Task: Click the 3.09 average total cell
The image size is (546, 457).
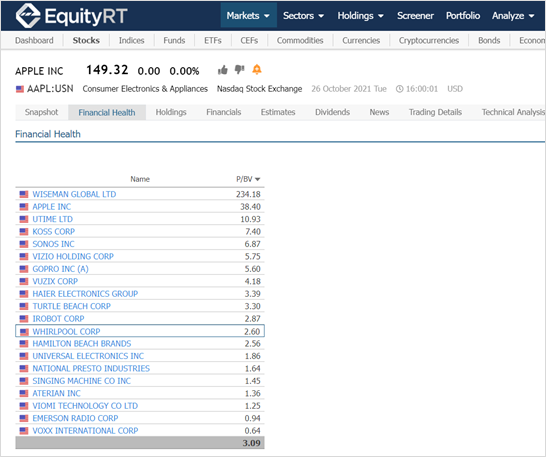Action: coord(251,443)
